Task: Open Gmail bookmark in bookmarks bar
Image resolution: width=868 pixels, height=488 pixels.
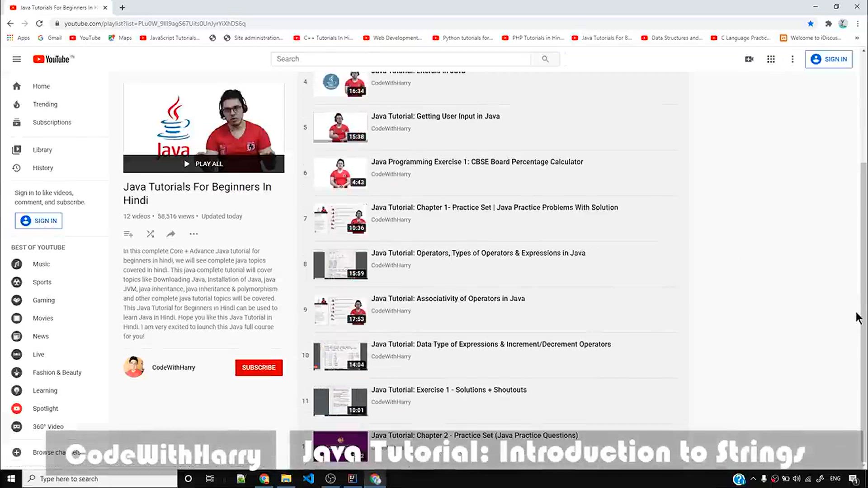Action: pyautogui.click(x=50, y=38)
